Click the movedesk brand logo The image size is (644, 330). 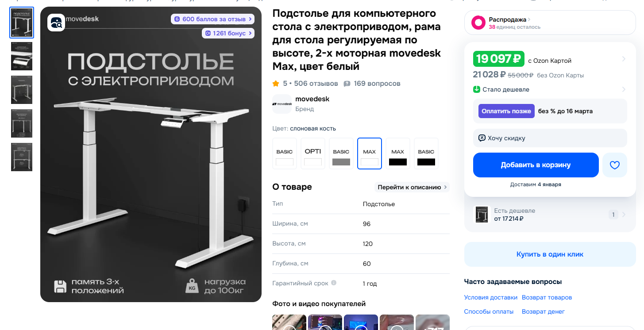pos(282,104)
